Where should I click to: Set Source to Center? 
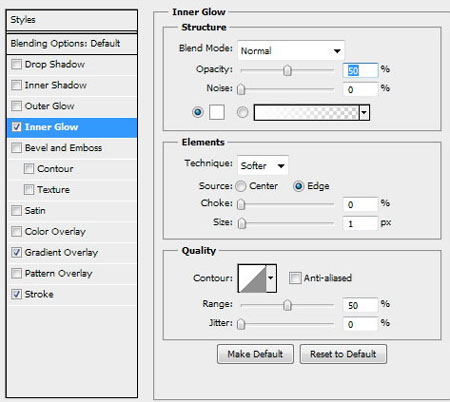(x=241, y=186)
